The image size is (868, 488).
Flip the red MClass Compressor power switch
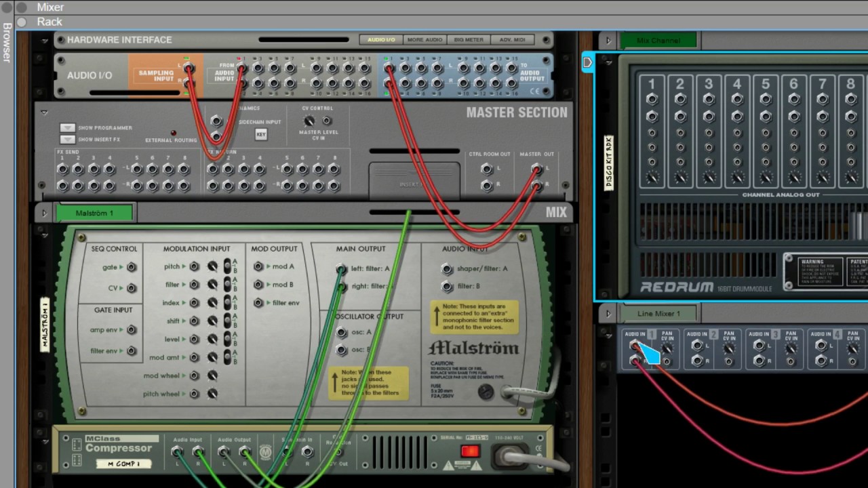[470, 451]
